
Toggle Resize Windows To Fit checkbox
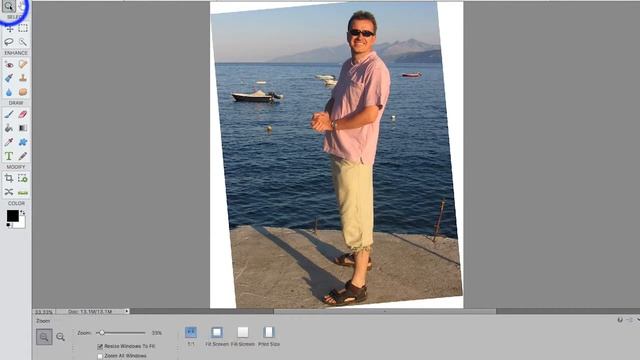(x=100, y=346)
